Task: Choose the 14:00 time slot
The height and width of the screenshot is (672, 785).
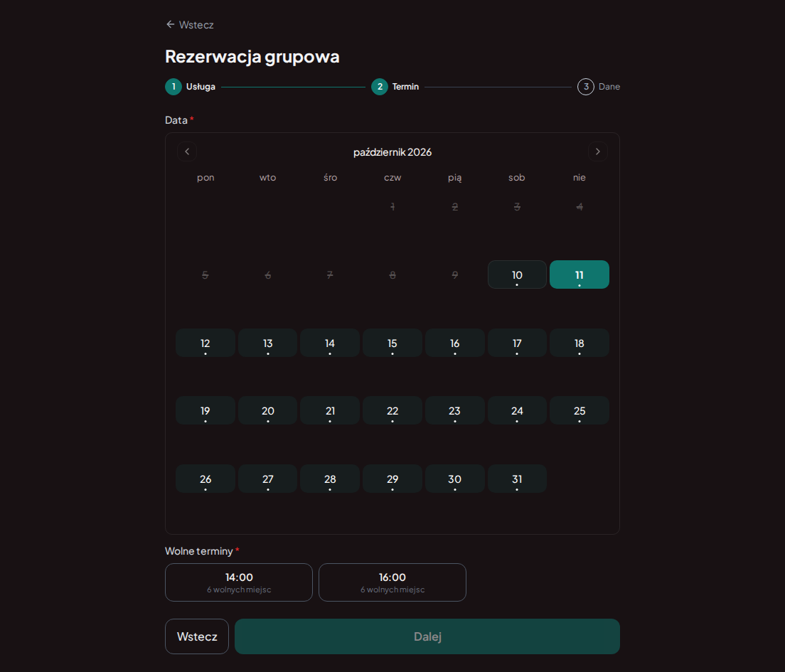Action: (x=239, y=582)
